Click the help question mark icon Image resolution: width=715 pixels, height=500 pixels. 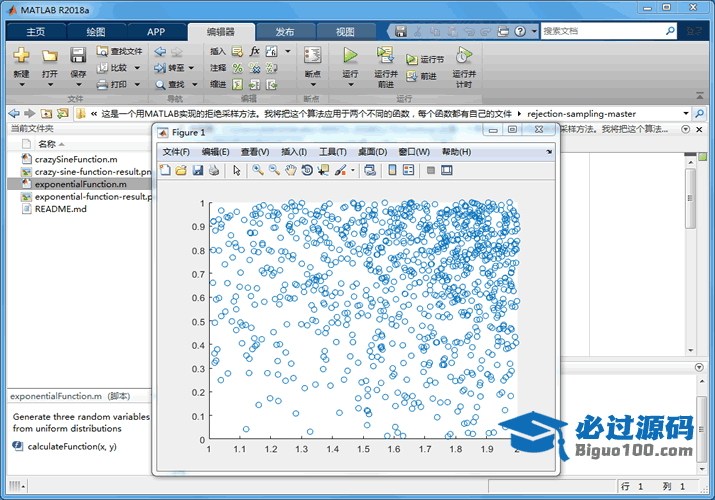[x=520, y=31]
